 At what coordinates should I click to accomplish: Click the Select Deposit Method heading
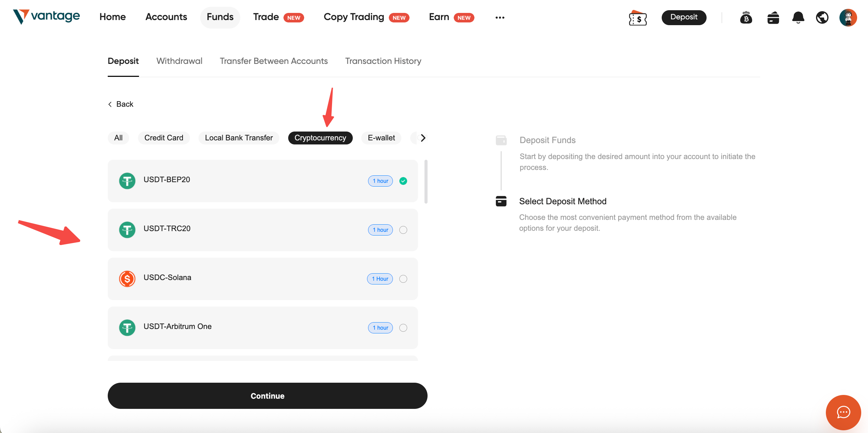pyautogui.click(x=563, y=201)
